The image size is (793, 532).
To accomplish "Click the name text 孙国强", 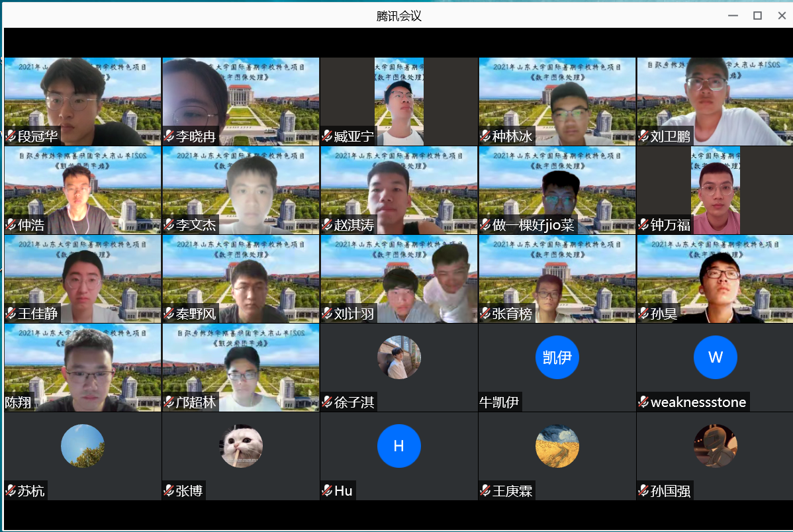I will 670,491.
